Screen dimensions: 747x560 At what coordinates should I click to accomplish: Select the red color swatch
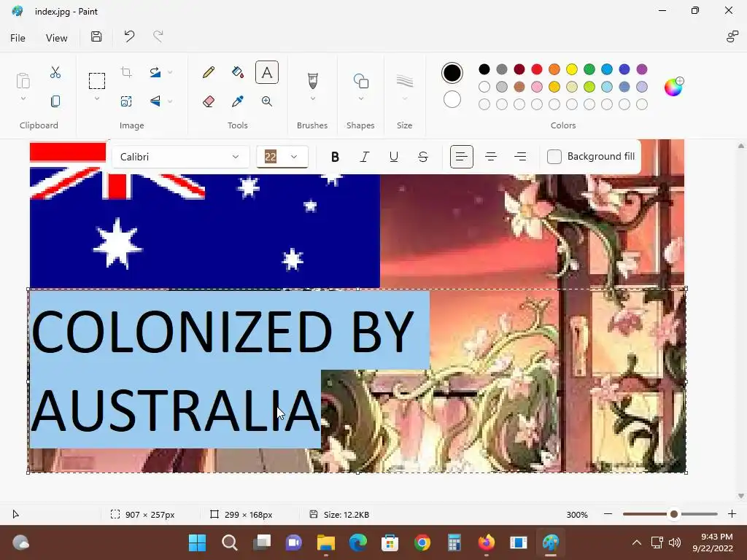click(x=536, y=69)
